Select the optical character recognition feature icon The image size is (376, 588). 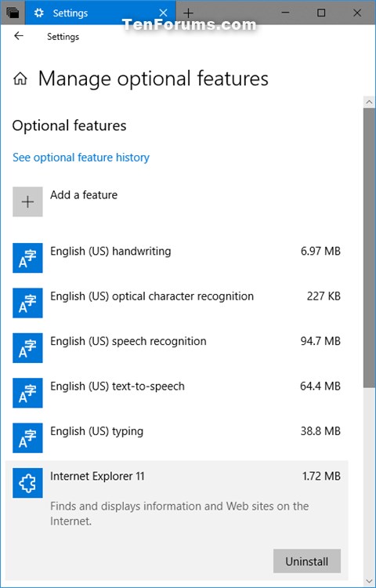[27, 303]
